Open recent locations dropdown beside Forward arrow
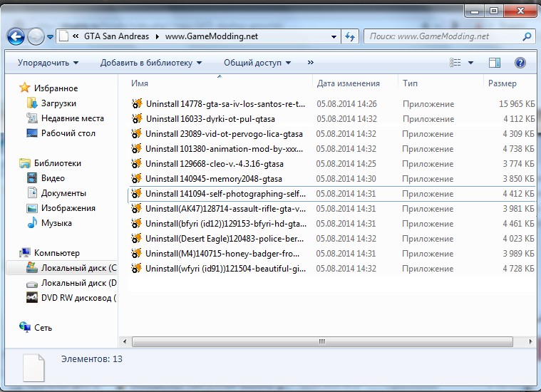This screenshot has width=541, height=392. [x=51, y=36]
